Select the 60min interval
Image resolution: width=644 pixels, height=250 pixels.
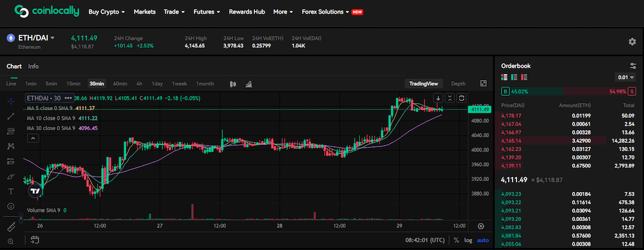point(120,84)
